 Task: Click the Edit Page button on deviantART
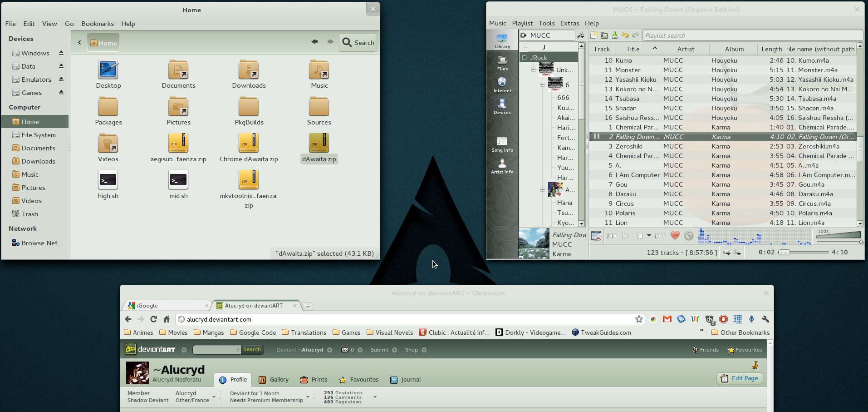[740, 378]
